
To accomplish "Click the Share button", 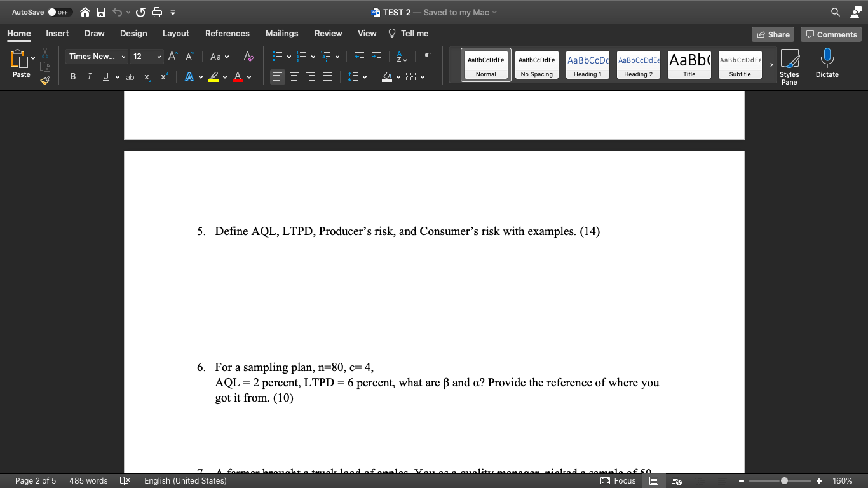I will coord(772,34).
